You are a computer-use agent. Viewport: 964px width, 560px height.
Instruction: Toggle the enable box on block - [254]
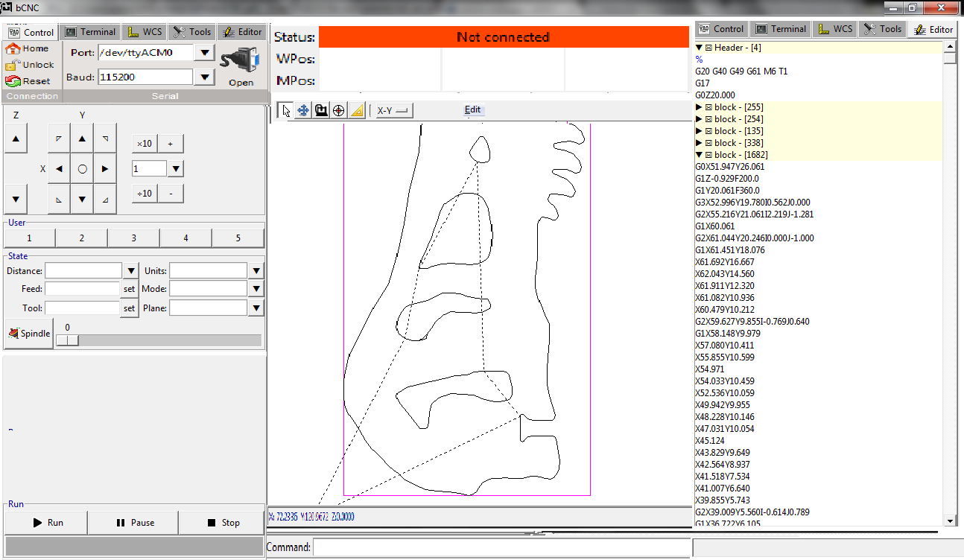pos(708,119)
